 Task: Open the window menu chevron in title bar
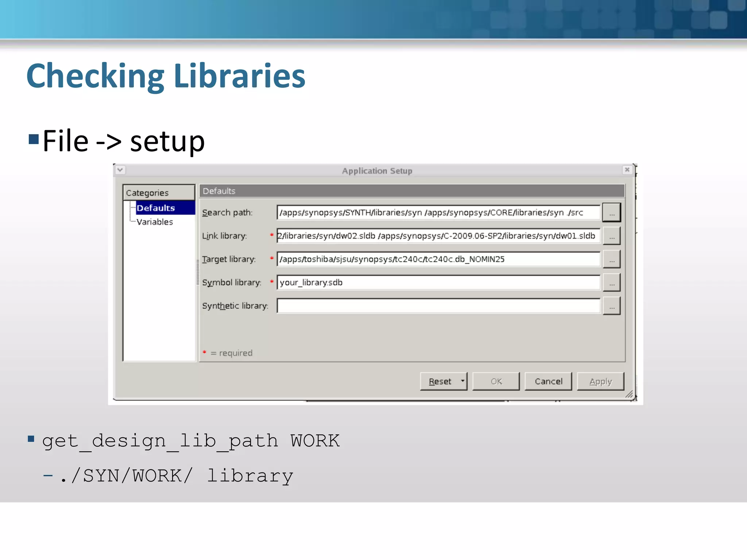pos(120,170)
